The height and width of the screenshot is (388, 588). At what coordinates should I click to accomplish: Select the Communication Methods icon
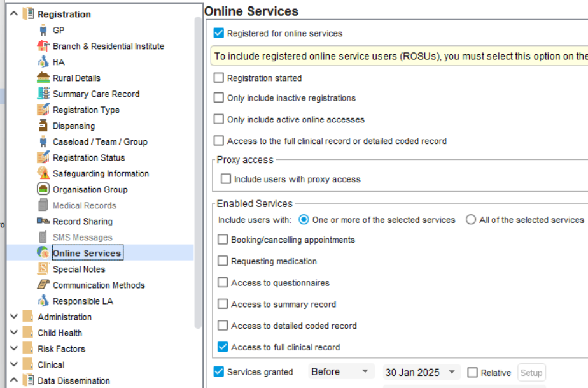coord(43,285)
